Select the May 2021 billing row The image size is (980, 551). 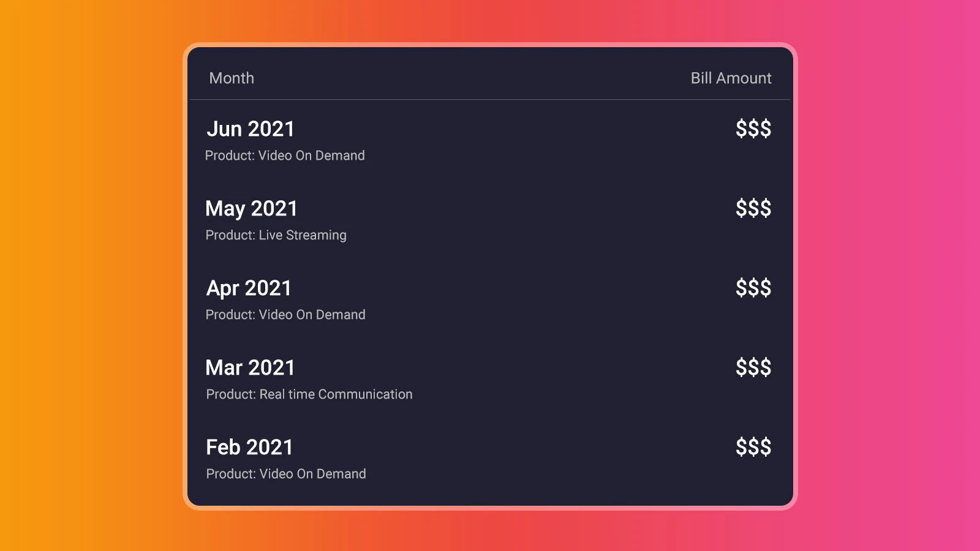pyautogui.click(x=251, y=208)
